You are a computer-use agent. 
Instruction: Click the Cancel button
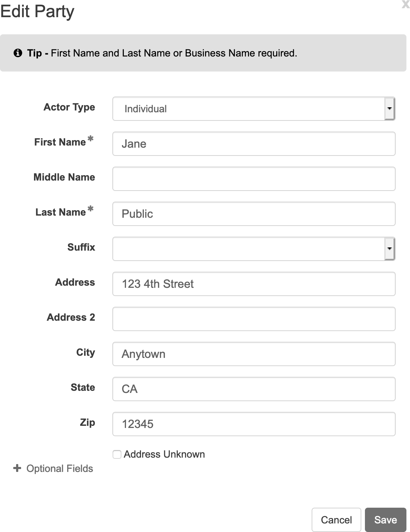[x=336, y=520]
